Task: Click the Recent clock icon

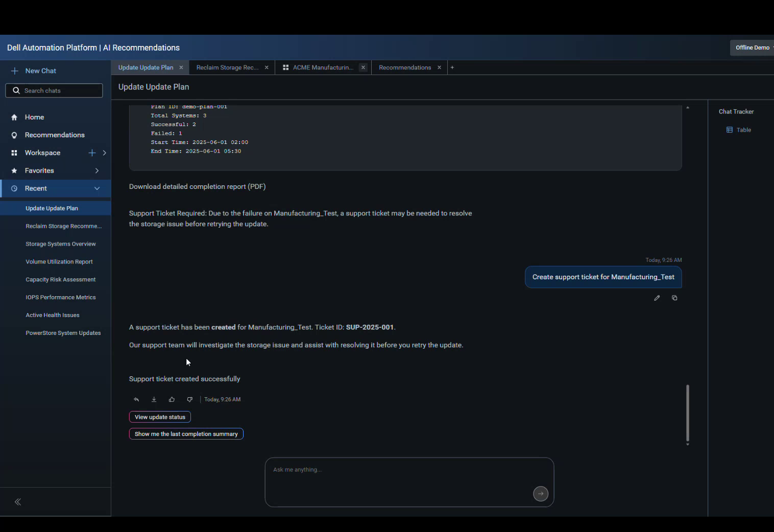Action: point(14,188)
